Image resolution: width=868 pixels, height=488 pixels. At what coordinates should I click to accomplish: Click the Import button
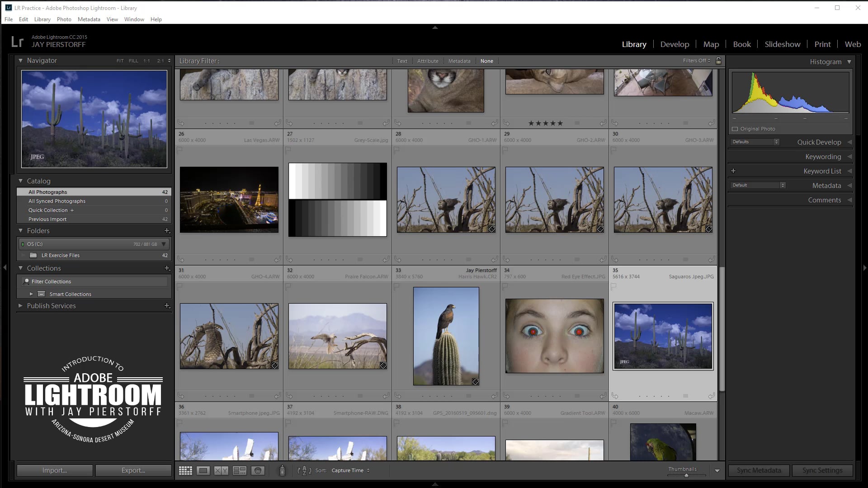coord(54,470)
